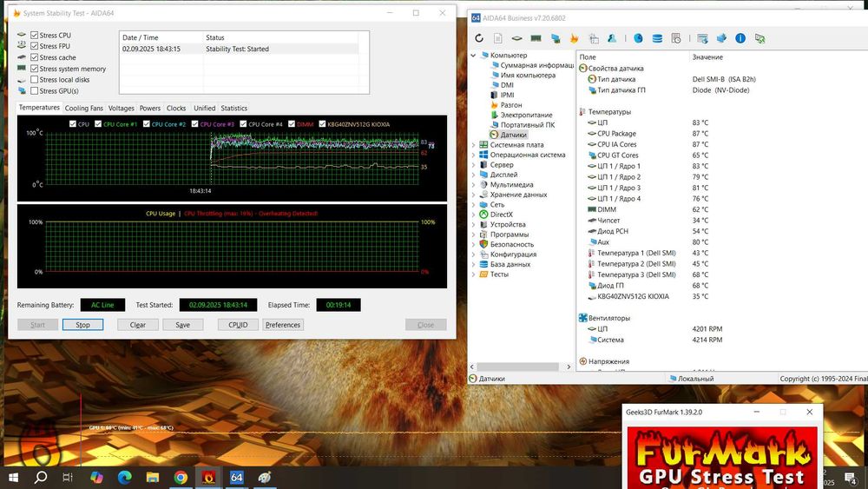This screenshot has width=868, height=489.
Task: Expand the Сервер tree node
Action: (473, 165)
